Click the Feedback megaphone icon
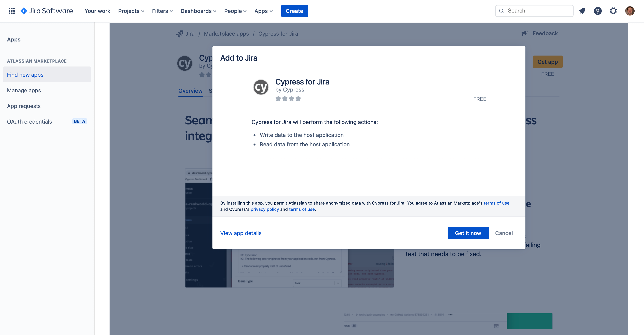The width and height of the screenshot is (644, 335). 524,33
